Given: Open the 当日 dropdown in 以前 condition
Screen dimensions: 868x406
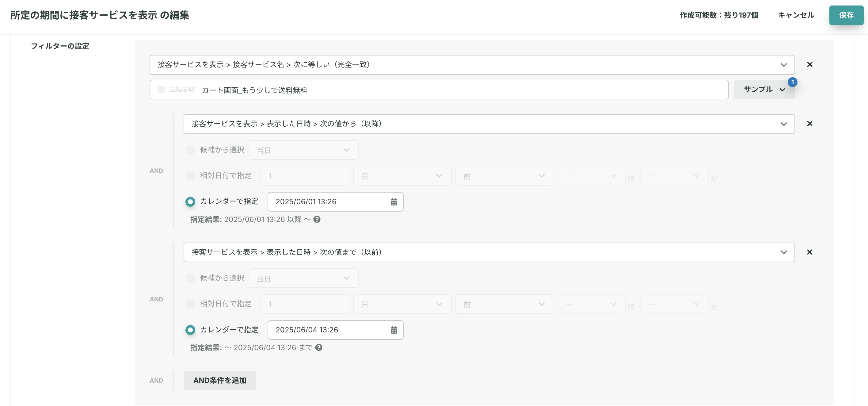Looking at the screenshot, I should [304, 278].
